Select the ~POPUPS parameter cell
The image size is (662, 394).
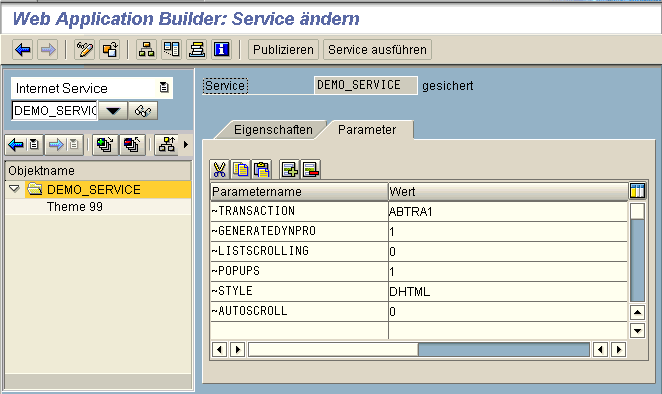tap(299, 271)
